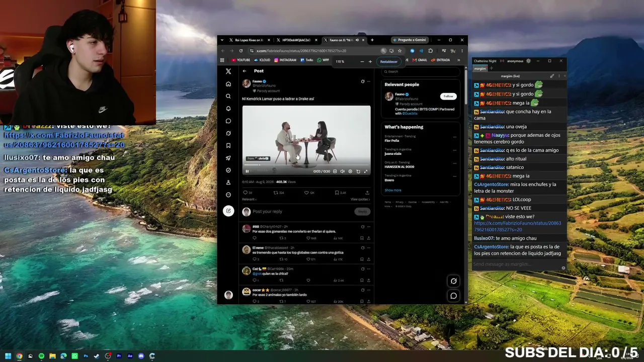Viewport: 644px width, 362px height.
Task: Click the compose post round button
Action: 228,211
